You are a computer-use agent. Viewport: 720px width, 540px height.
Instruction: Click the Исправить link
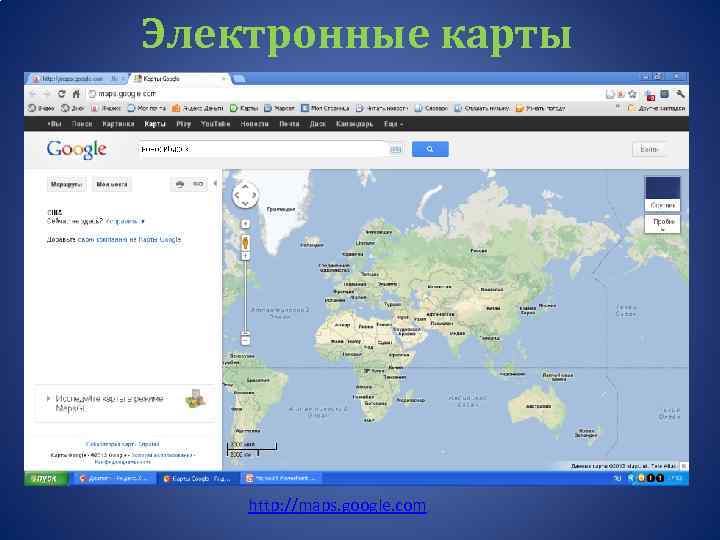[124, 221]
